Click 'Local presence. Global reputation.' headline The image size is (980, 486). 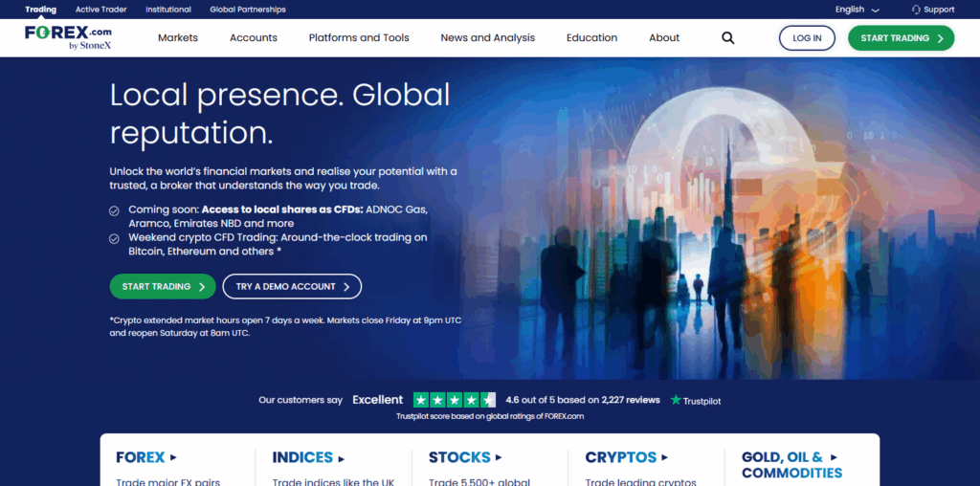tap(280, 114)
